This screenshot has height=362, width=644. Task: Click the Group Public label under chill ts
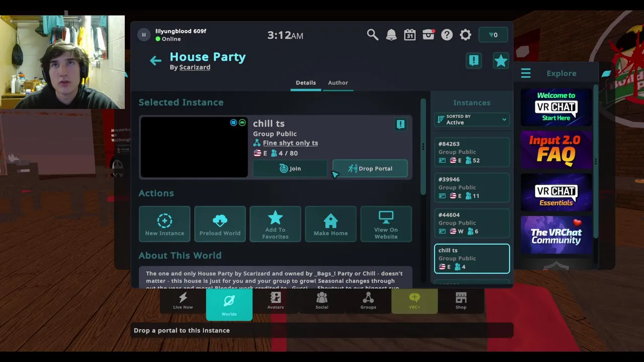[275, 134]
